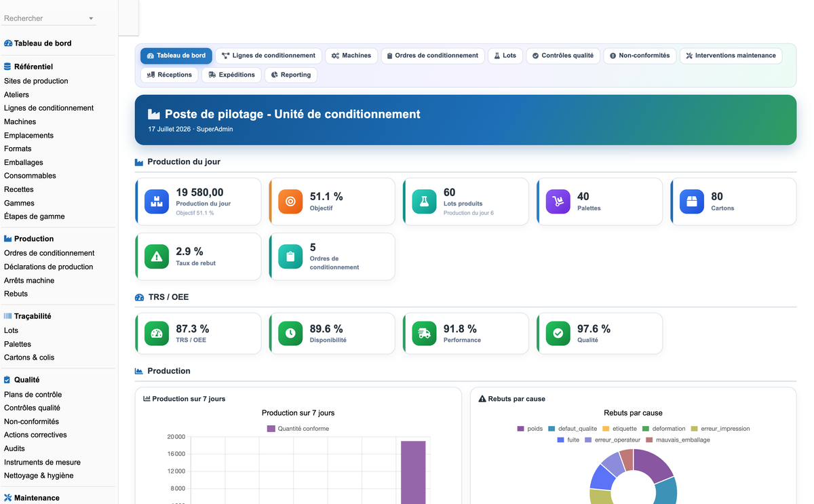This screenshot has height=504, width=814.
Task: Click the Qualité clipboard-check icon in sidebar
Action: [x=7, y=380]
